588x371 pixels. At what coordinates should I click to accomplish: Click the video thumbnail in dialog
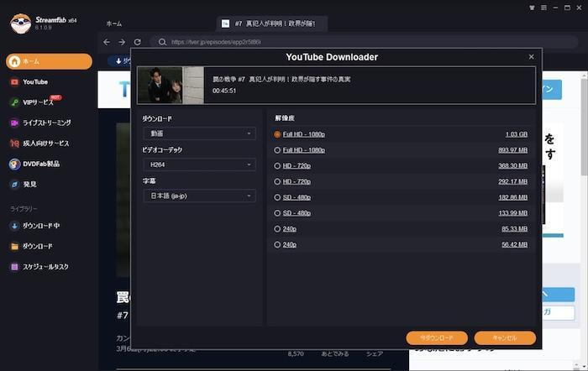coord(171,85)
